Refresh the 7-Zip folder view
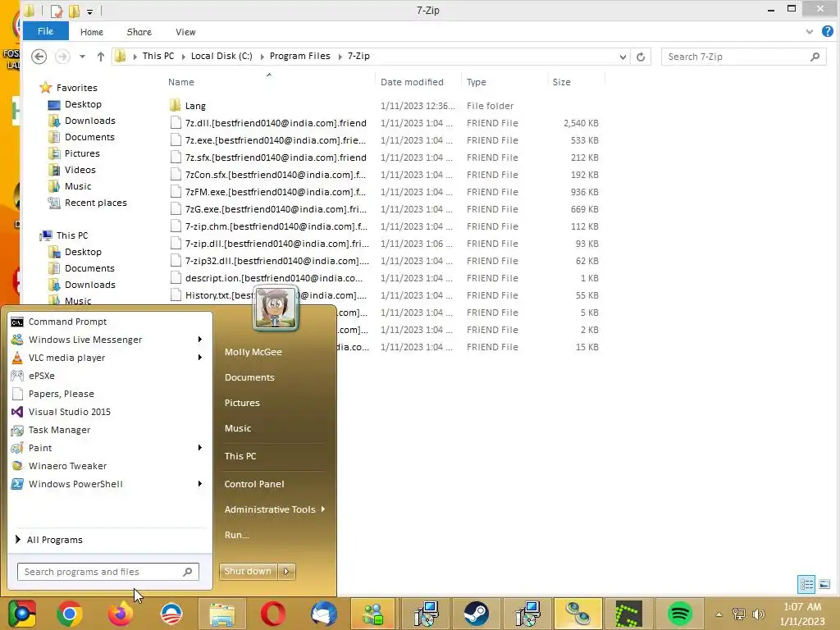Viewport: 840px width, 630px height. coord(641,57)
